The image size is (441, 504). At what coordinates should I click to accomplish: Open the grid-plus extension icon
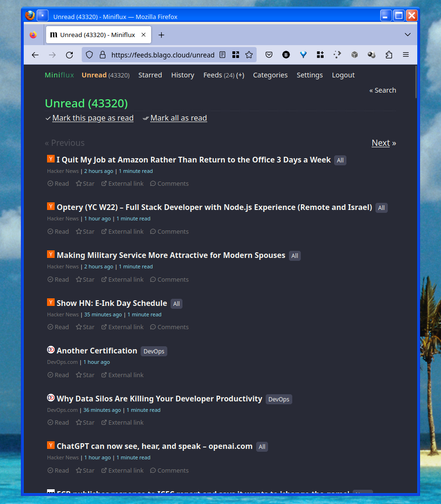click(x=320, y=55)
